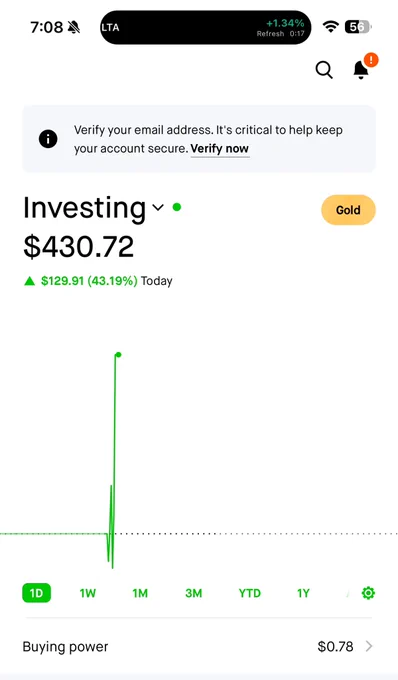Image resolution: width=398 pixels, height=680 pixels.
Task: Tap the green up-triangle gain indicator
Action: pos(29,281)
